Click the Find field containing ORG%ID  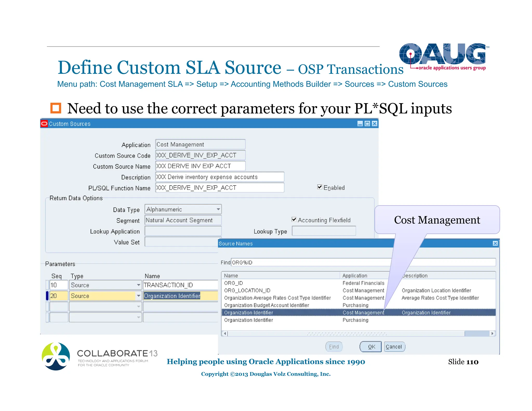click(363, 262)
